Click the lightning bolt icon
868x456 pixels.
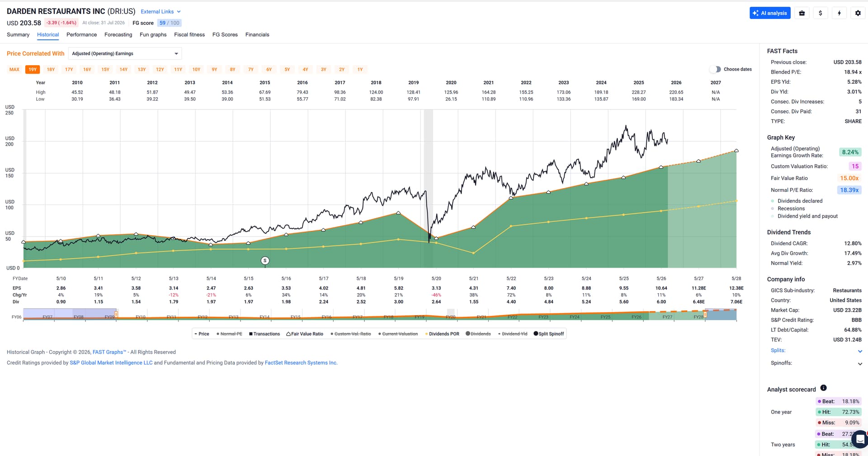(x=839, y=13)
